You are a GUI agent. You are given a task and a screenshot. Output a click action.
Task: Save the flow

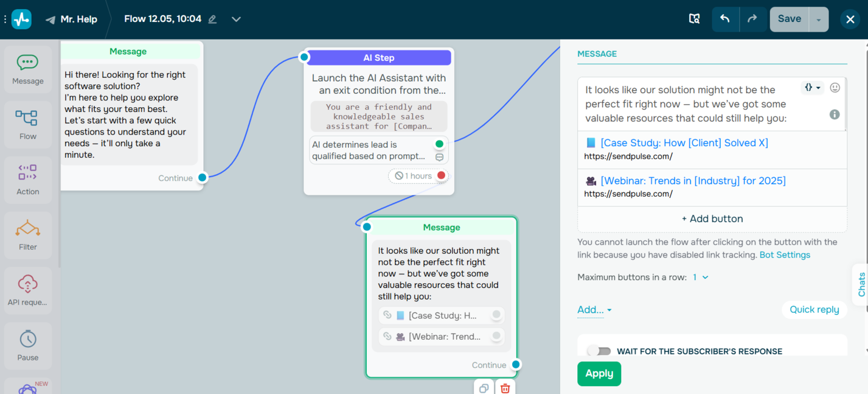click(790, 19)
